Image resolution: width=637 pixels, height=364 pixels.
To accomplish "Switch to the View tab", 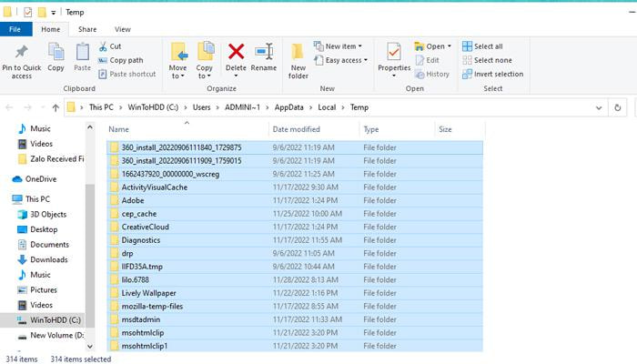I will (122, 29).
